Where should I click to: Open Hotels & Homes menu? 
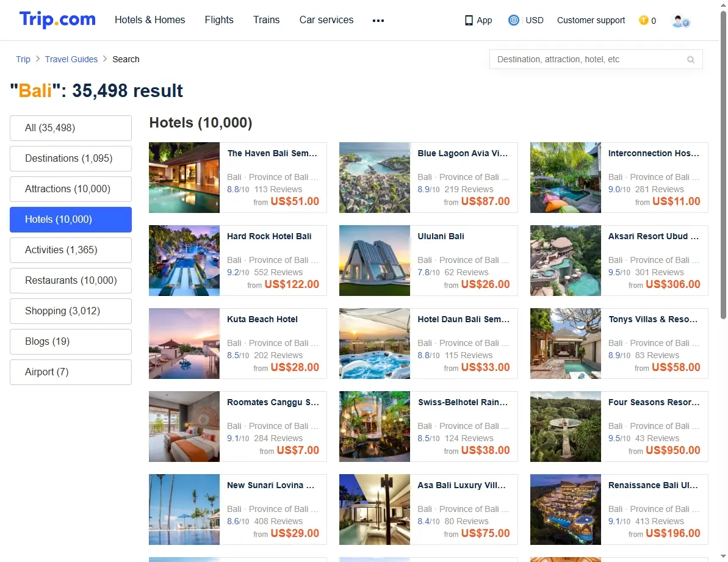(x=150, y=20)
